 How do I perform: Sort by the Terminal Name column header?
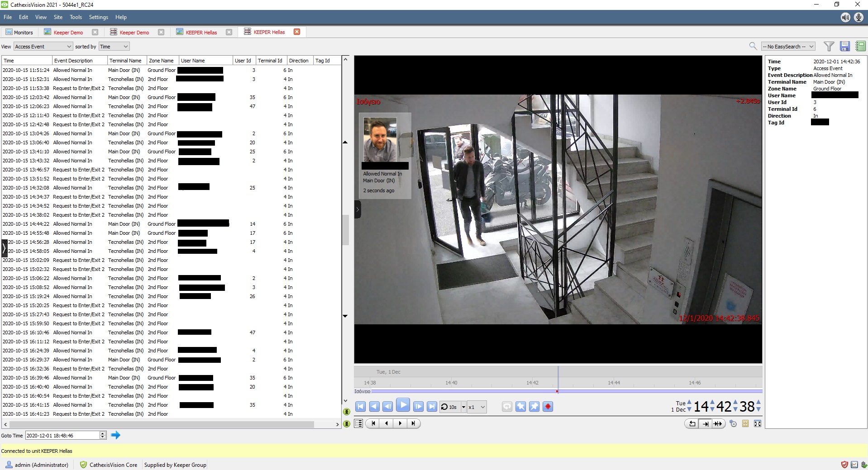[x=127, y=61]
